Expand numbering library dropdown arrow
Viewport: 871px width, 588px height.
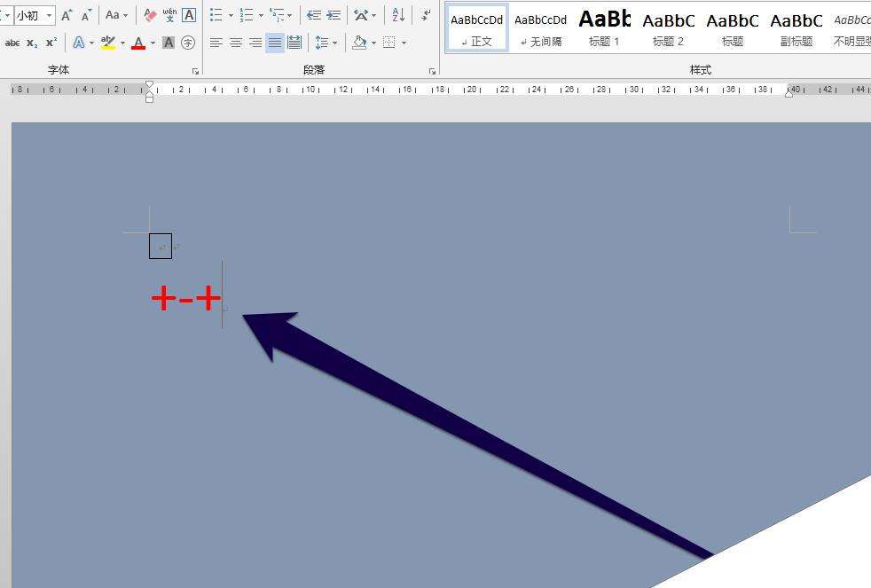pyautogui.click(x=261, y=16)
